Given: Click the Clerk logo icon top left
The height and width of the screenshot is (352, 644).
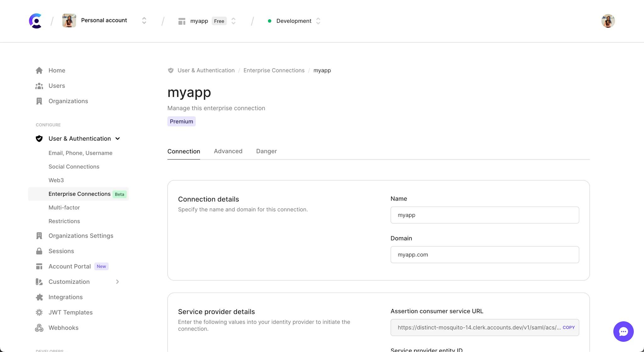Looking at the screenshot, I should click(35, 20).
